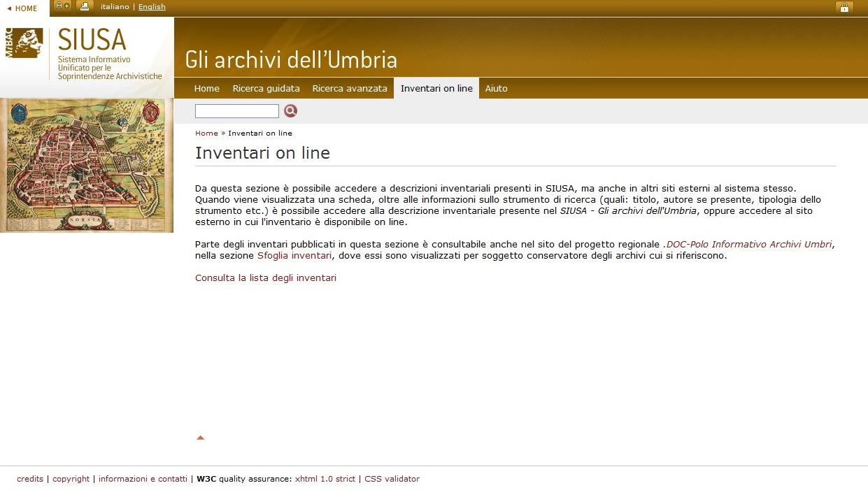Viewport: 868px width, 490px height.
Task: Click the Home tab in navigation bar
Action: tap(206, 89)
